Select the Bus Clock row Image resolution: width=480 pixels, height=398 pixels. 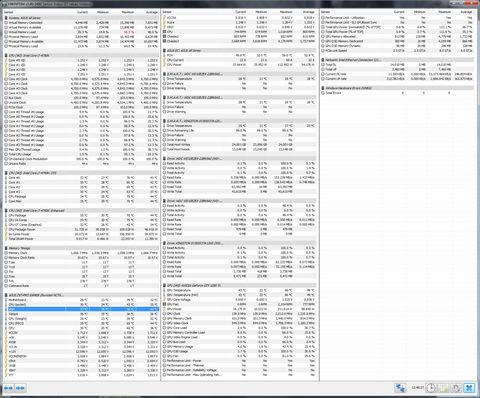(x=81, y=98)
